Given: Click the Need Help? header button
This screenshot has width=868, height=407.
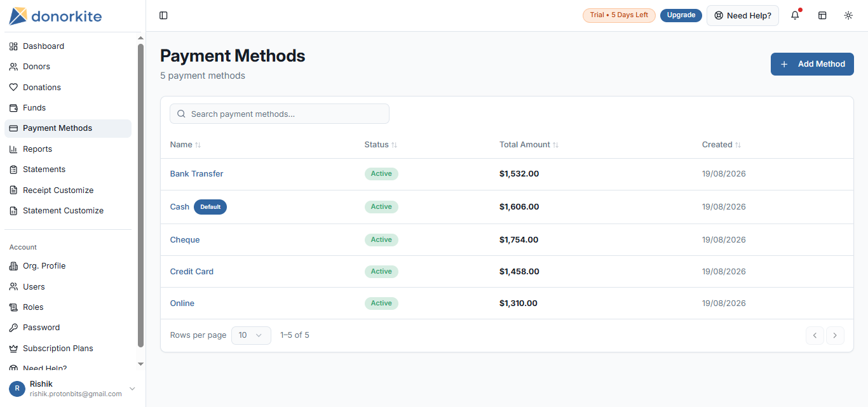Looking at the screenshot, I should (743, 15).
